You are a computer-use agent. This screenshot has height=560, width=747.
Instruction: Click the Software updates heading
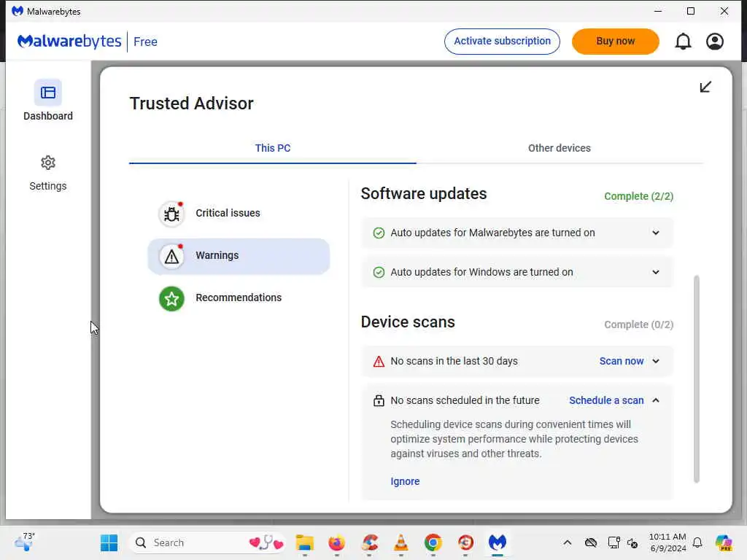(x=424, y=194)
